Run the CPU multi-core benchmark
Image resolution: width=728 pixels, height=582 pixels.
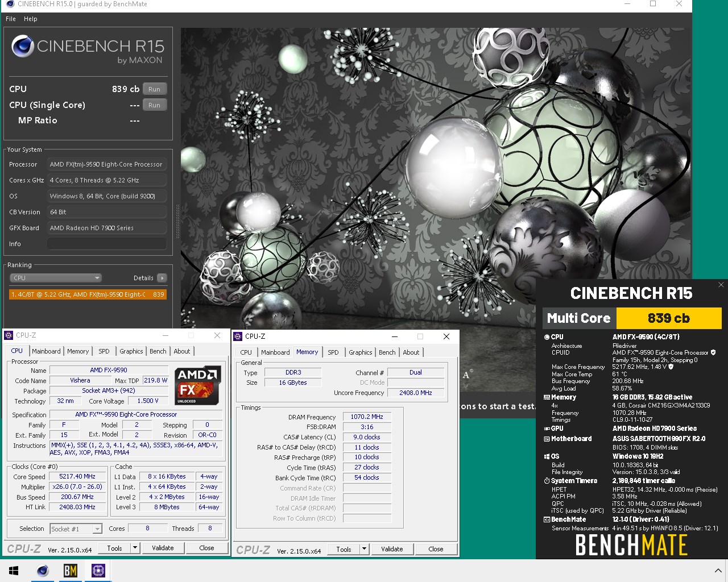pyautogui.click(x=154, y=89)
